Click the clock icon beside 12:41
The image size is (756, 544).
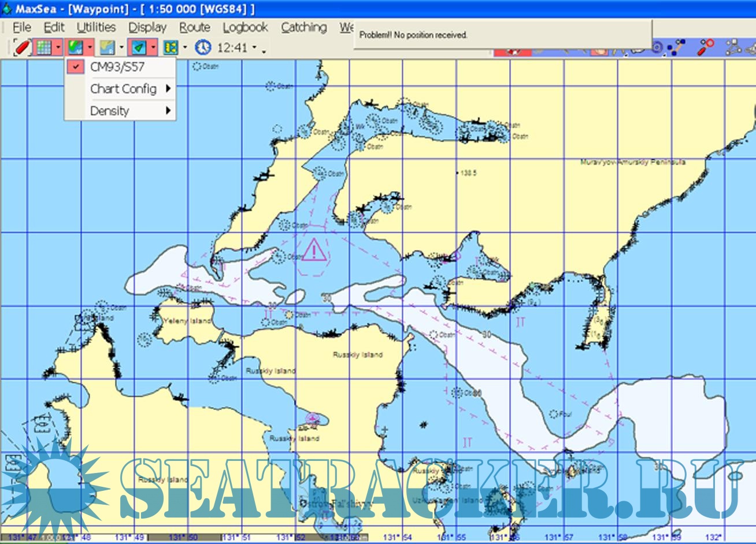pyautogui.click(x=202, y=47)
